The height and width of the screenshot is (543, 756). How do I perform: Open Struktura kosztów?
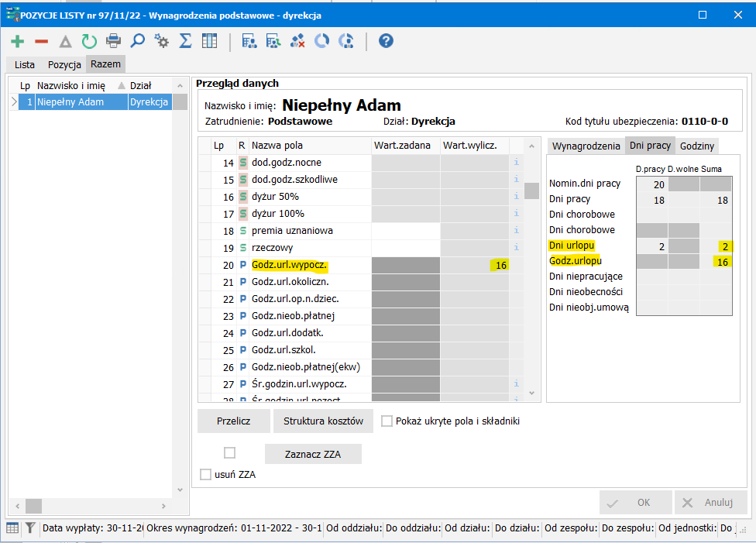(x=323, y=421)
